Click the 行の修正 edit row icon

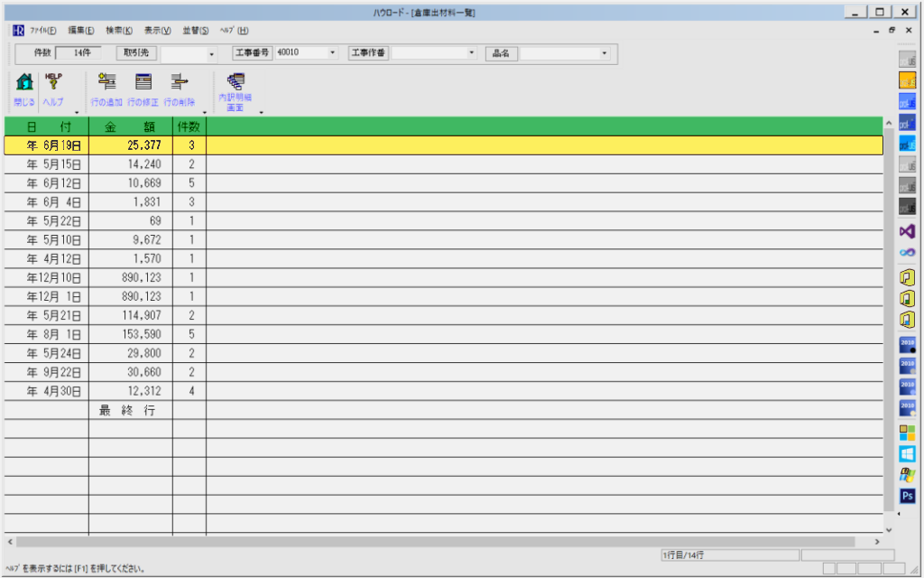pyautogui.click(x=143, y=83)
